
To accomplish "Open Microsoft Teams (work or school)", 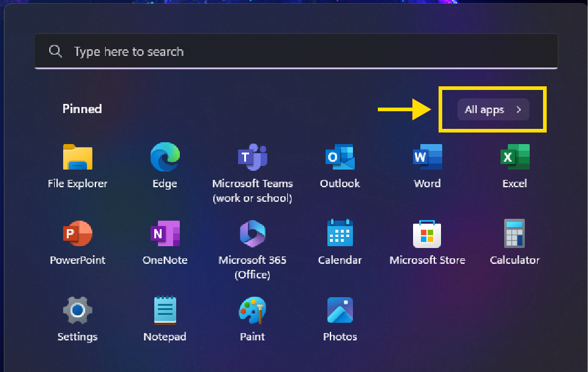I will [253, 158].
